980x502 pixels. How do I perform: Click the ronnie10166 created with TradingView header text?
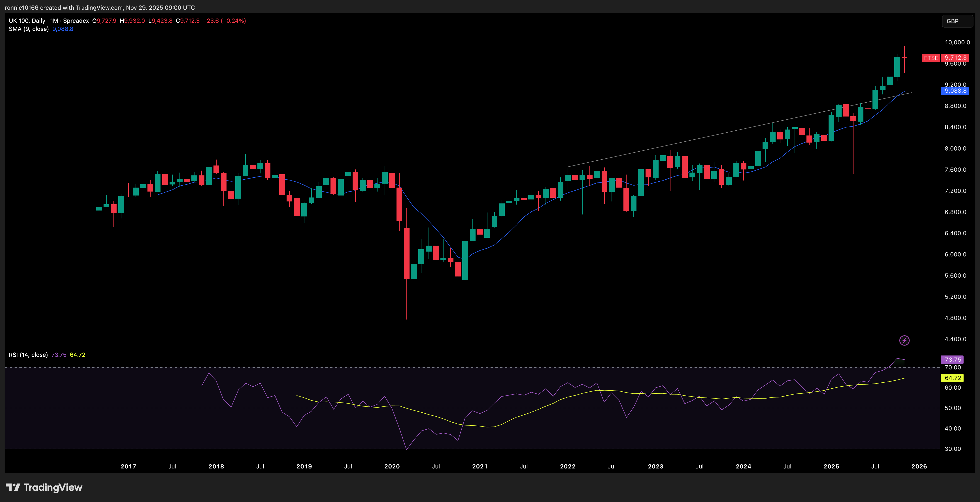pyautogui.click(x=100, y=8)
